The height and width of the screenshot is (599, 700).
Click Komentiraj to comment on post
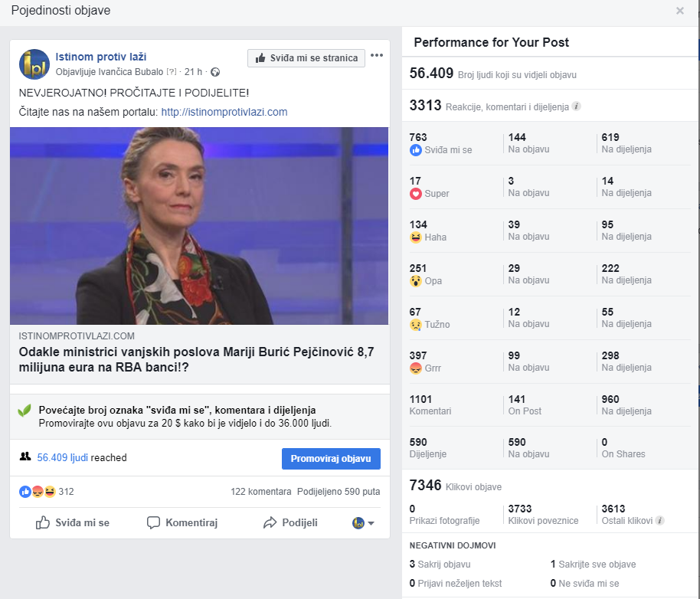[x=182, y=522]
